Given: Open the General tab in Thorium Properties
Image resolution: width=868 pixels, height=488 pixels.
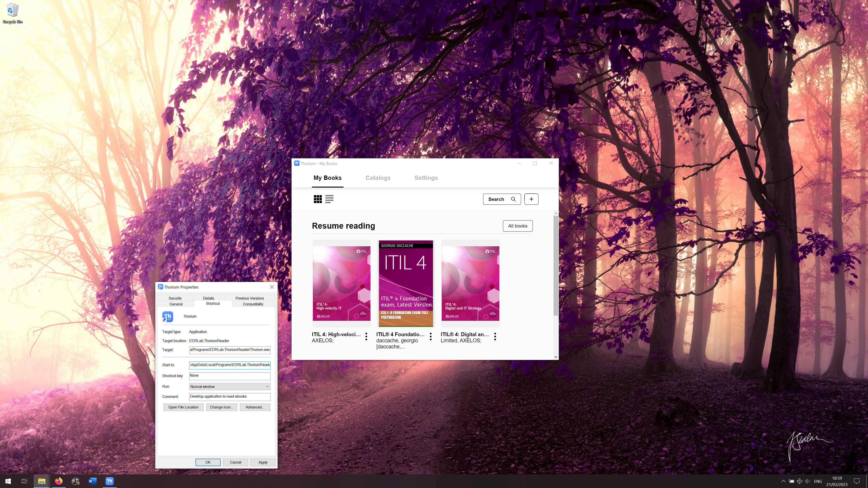Looking at the screenshot, I should [176, 304].
